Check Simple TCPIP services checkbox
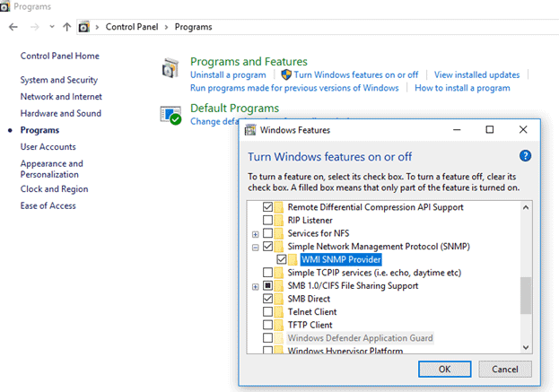 tap(267, 273)
